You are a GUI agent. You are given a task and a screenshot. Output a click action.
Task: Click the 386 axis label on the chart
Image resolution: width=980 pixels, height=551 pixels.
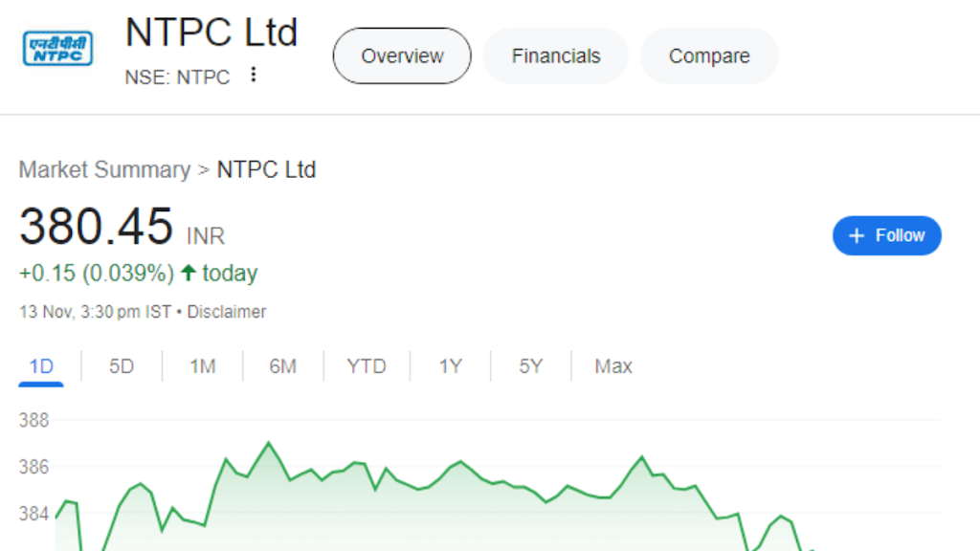(x=33, y=467)
